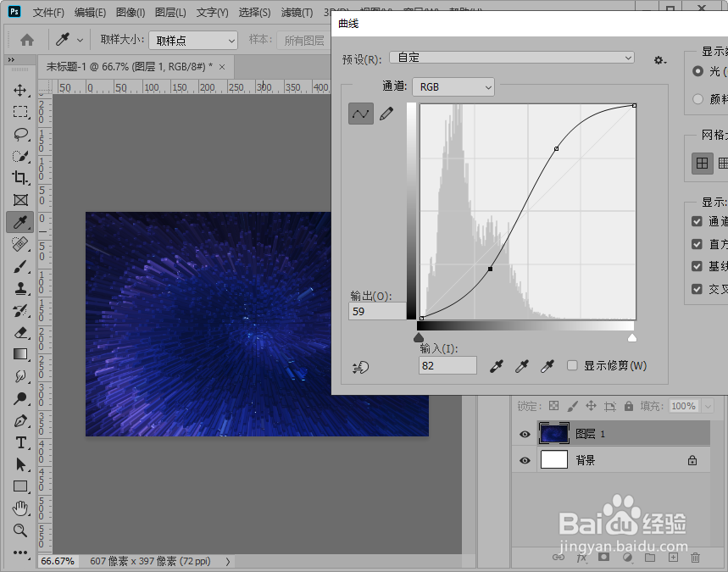Open the 编辑(E) menu

(x=90, y=13)
